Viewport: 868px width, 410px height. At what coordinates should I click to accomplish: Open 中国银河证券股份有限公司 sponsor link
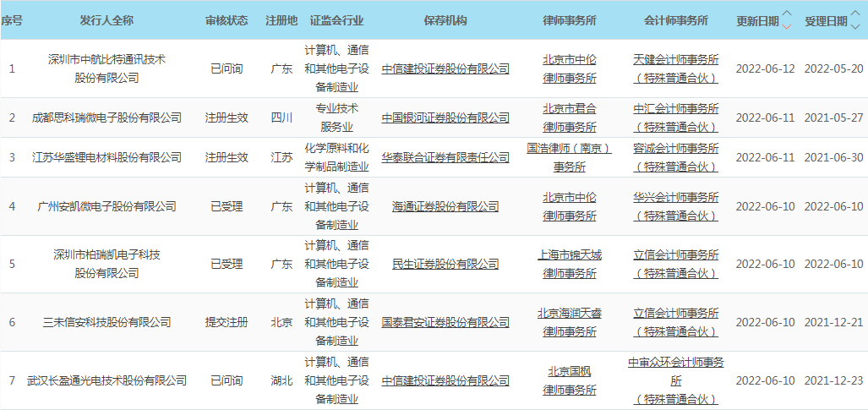pyautogui.click(x=445, y=118)
